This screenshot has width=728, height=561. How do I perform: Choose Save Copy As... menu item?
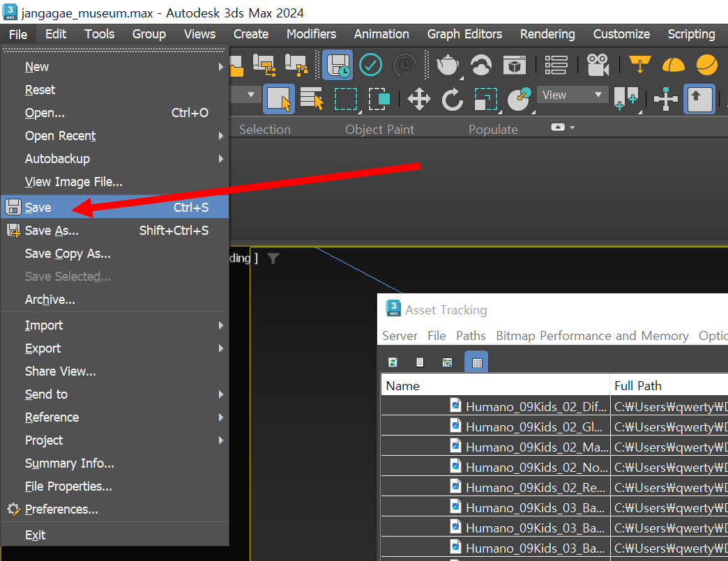(115, 254)
